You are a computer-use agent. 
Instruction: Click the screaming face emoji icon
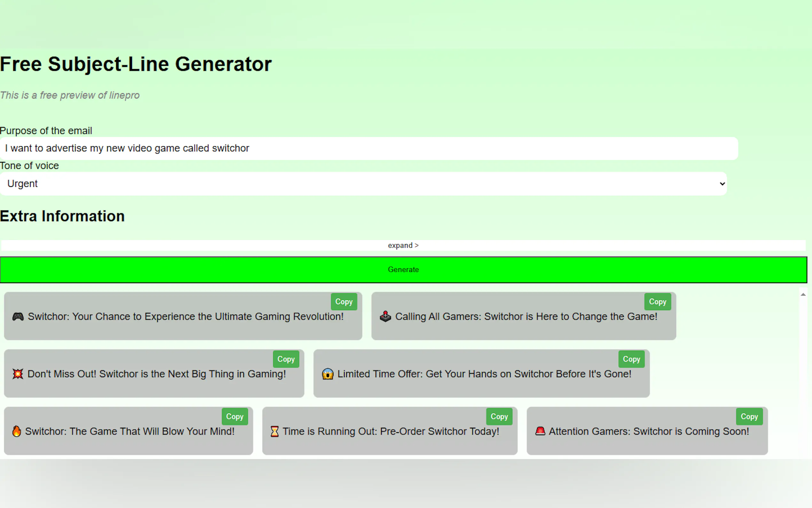(328, 374)
